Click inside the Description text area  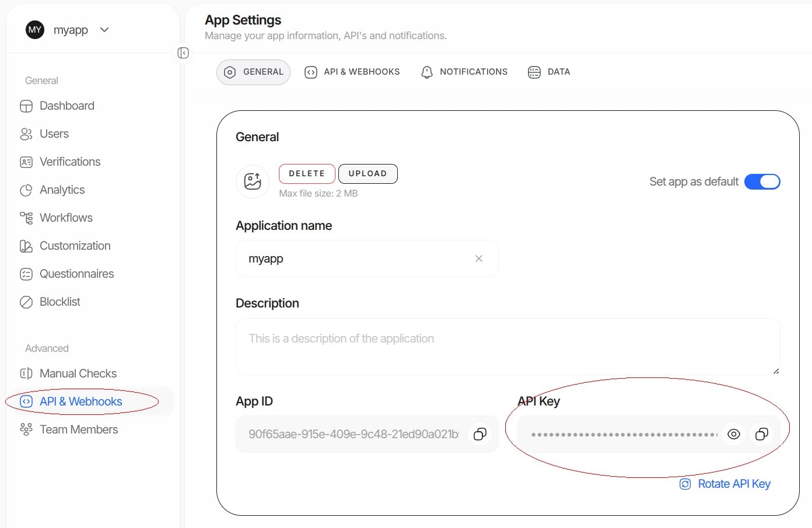508,347
